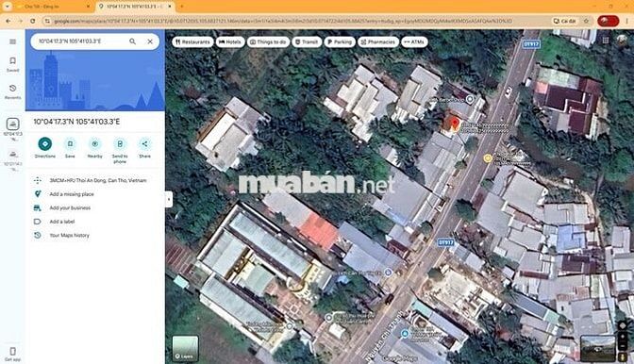
Task: Share this location
Action: [x=144, y=148]
